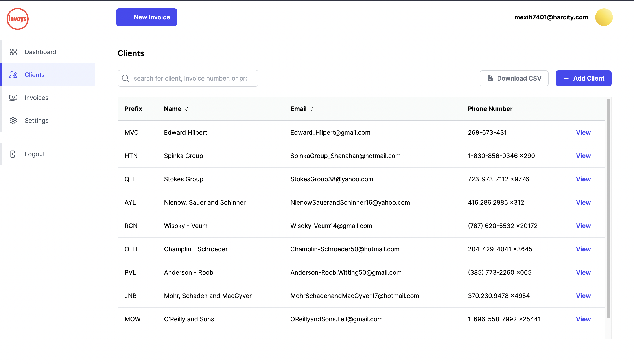Click the name Edward Hilpert
This screenshot has height=364, width=634.
186,132
